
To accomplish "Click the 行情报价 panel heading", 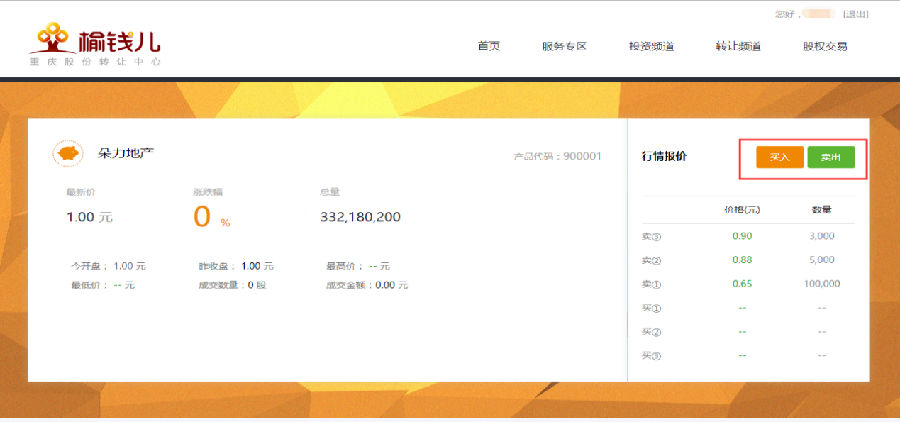I will pos(664,157).
